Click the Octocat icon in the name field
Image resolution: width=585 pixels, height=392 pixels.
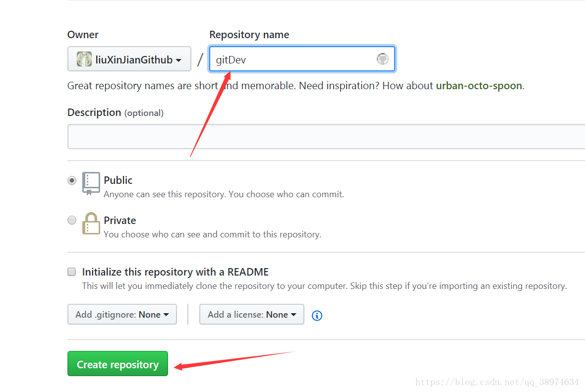(x=382, y=59)
